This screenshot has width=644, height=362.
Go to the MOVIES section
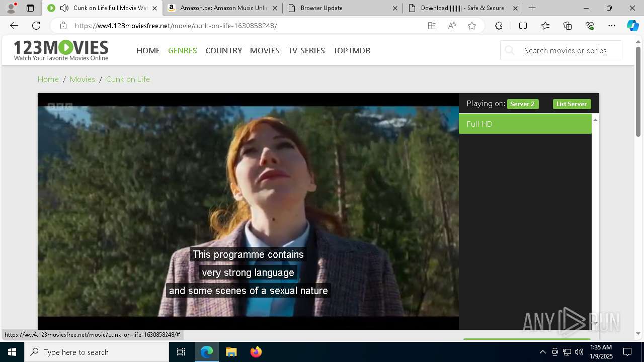coord(265,50)
